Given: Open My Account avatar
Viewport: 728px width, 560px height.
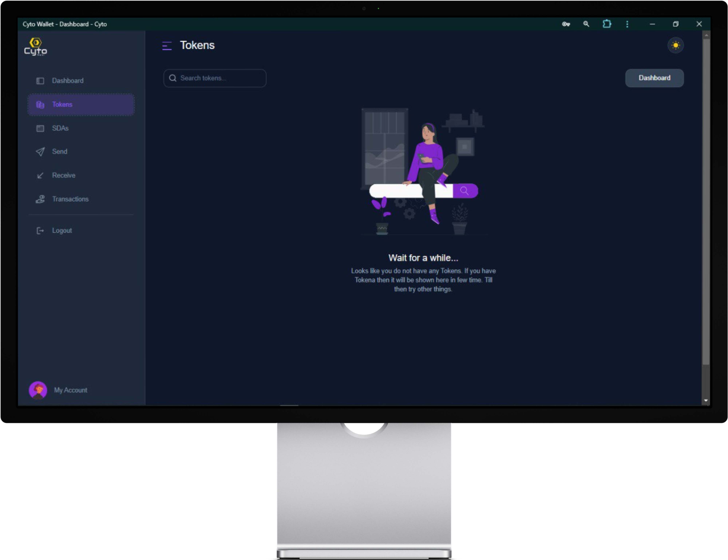Looking at the screenshot, I should click(38, 390).
